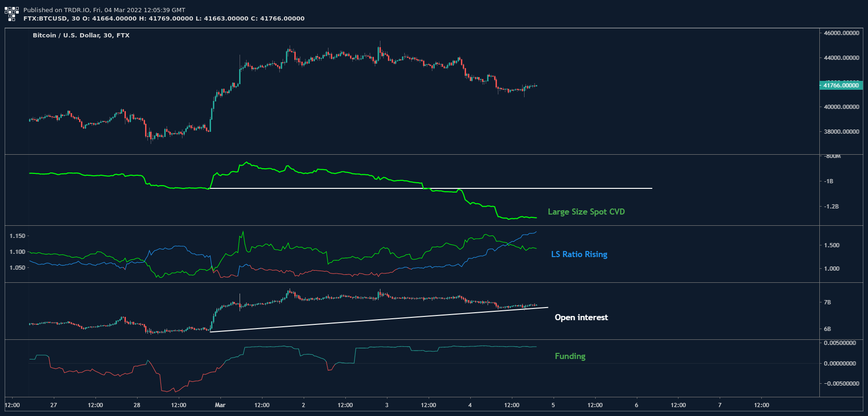Screen dimensions: 868x416
Task: Select the Bitcoin / U.S. Dollar chart title
Action: (x=81, y=36)
